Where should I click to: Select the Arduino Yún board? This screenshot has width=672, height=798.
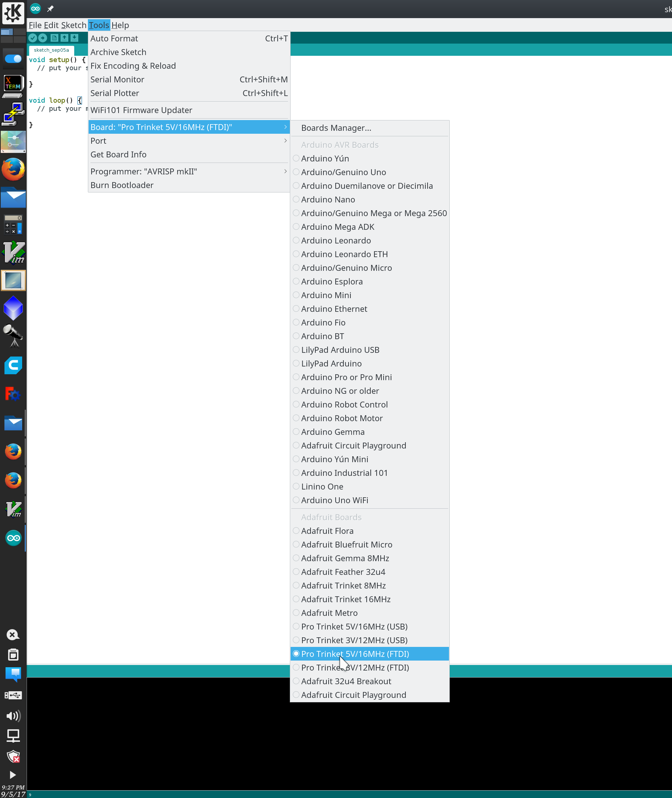[x=370, y=158]
